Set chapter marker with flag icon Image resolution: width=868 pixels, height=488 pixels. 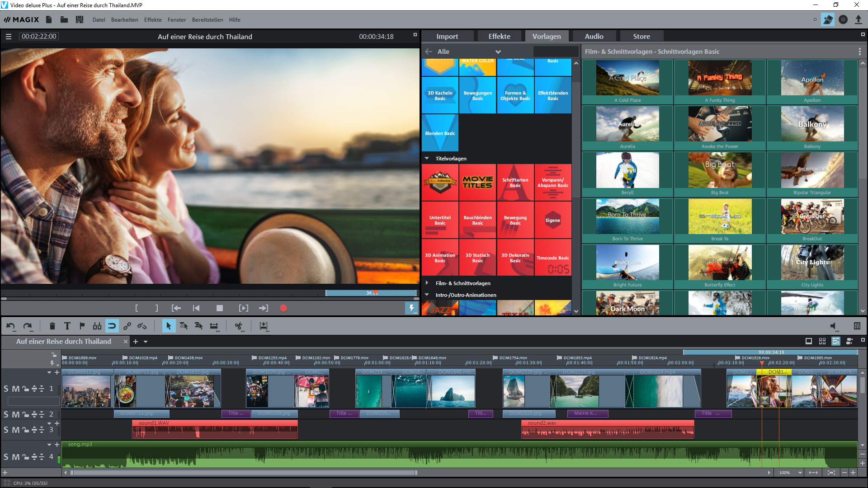pos(82,326)
